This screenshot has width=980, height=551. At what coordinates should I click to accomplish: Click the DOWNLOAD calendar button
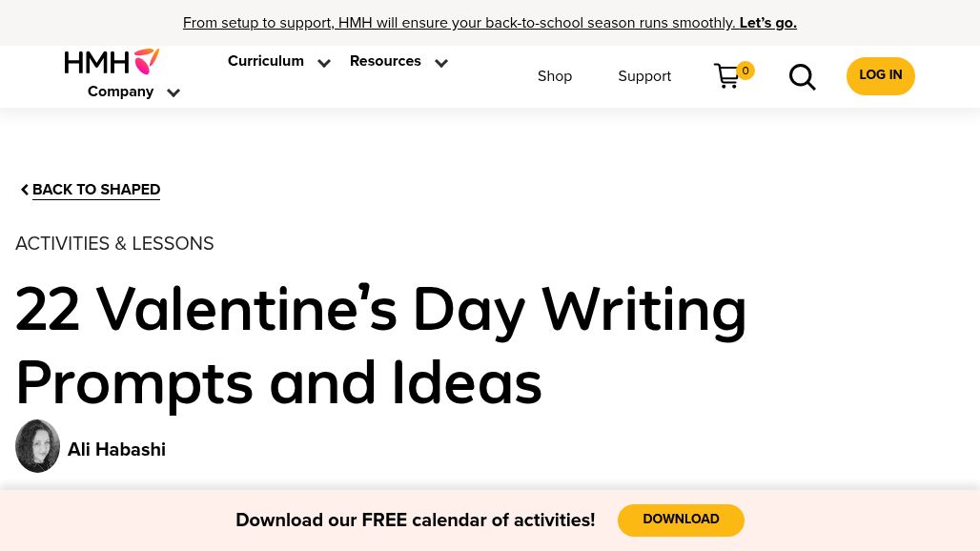tap(681, 520)
